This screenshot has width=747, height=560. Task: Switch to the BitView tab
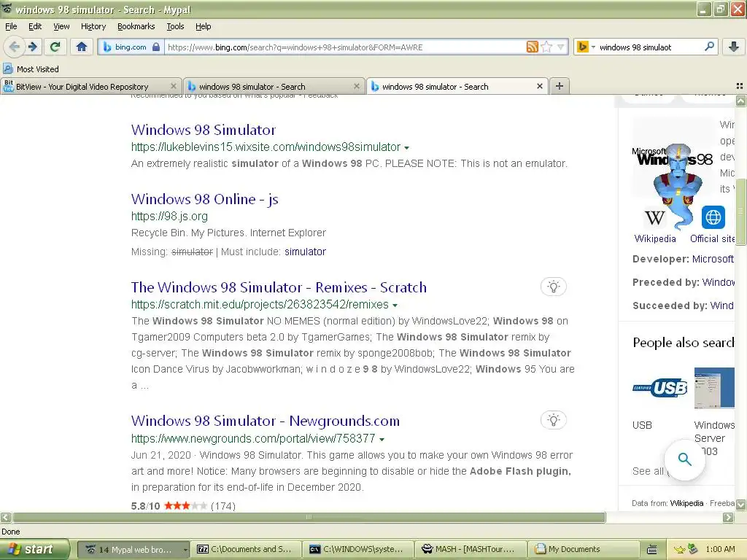click(x=90, y=86)
